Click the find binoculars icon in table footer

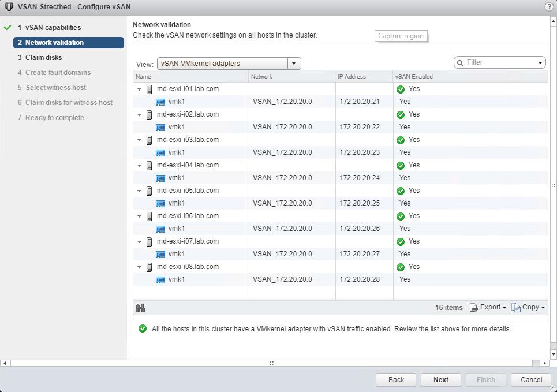(x=140, y=307)
